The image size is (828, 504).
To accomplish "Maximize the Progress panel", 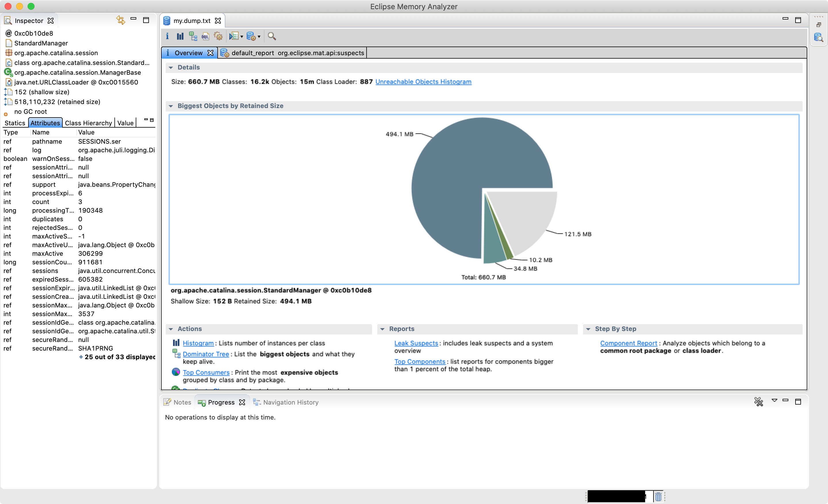I will (x=798, y=402).
